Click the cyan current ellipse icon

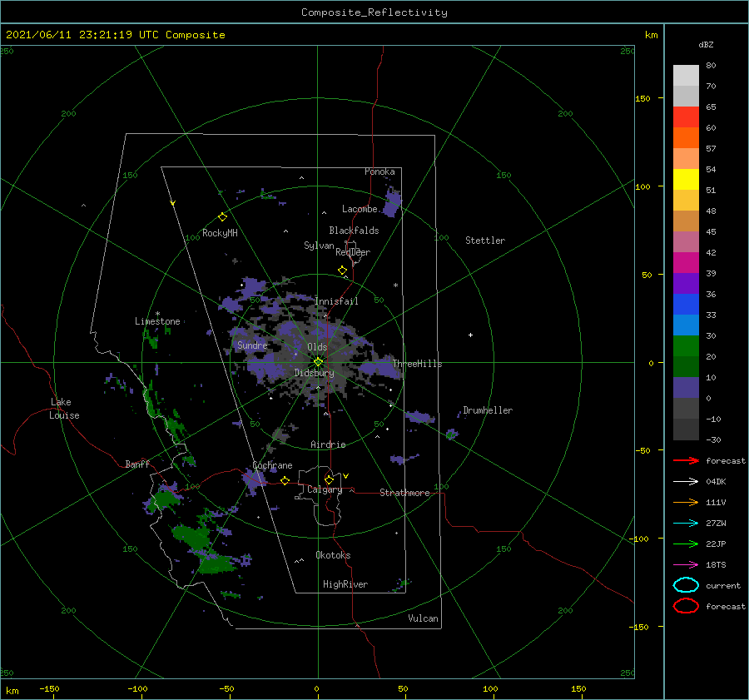(x=686, y=585)
